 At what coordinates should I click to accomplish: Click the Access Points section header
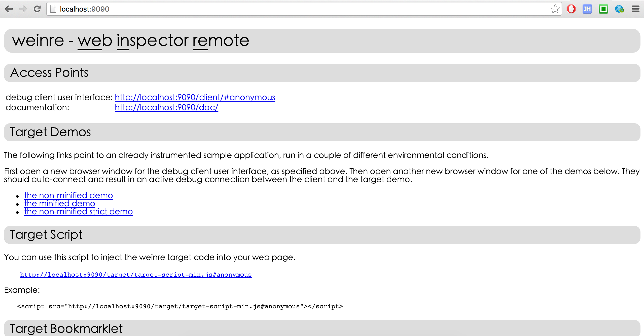(49, 73)
